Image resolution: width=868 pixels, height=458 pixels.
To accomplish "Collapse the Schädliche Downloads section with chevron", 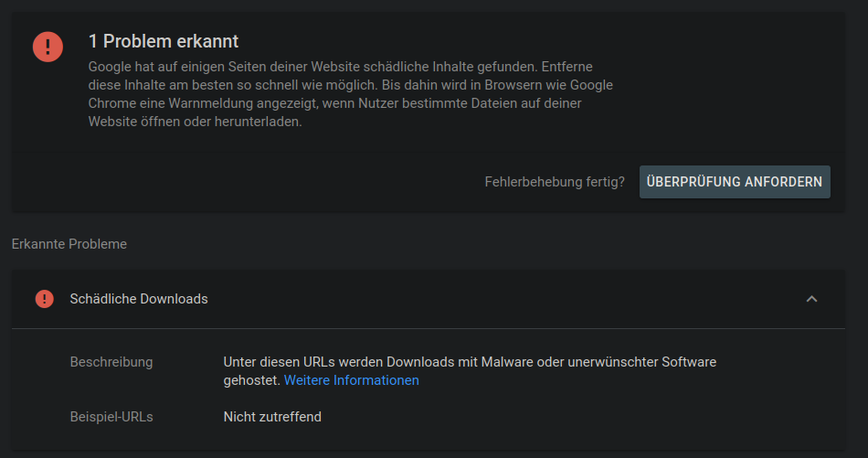I will [x=811, y=299].
